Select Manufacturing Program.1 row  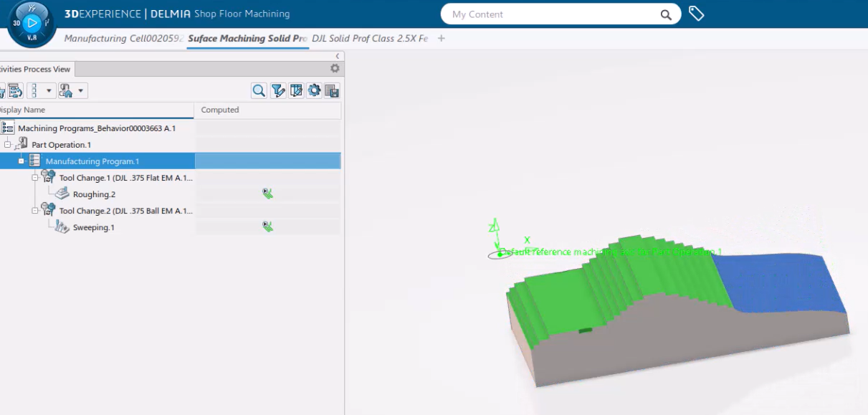(x=171, y=161)
